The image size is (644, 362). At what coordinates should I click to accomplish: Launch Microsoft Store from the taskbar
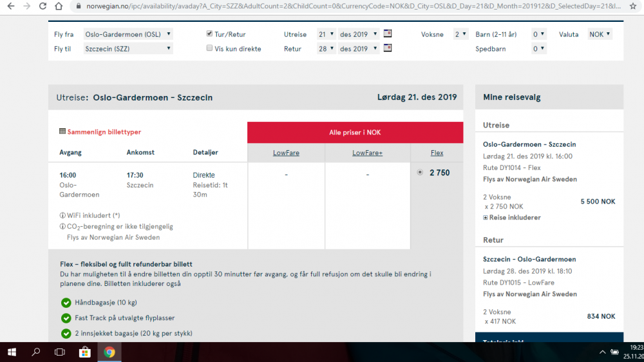point(84,352)
